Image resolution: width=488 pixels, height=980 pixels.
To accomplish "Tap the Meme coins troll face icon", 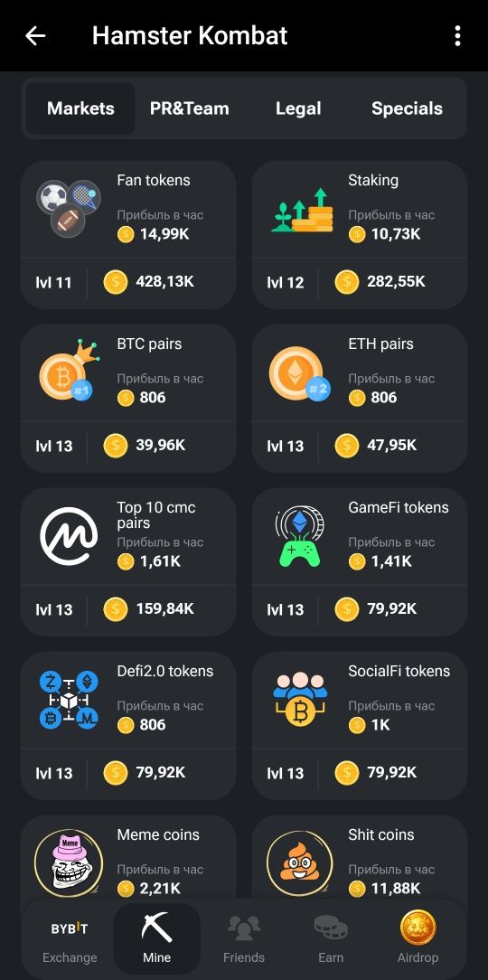I will click(x=69, y=863).
